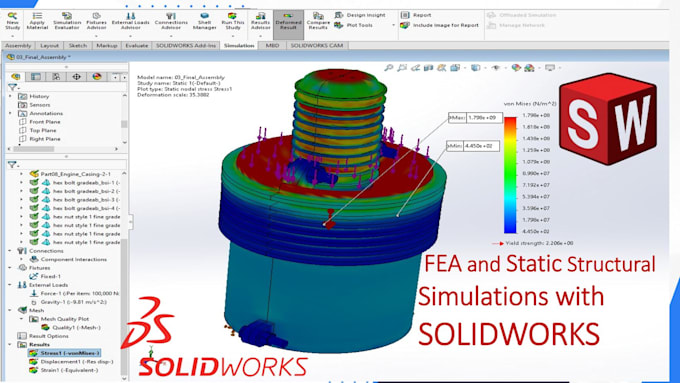
Task: Open the Connections Advisor
Action: click(x=171, y=21)
